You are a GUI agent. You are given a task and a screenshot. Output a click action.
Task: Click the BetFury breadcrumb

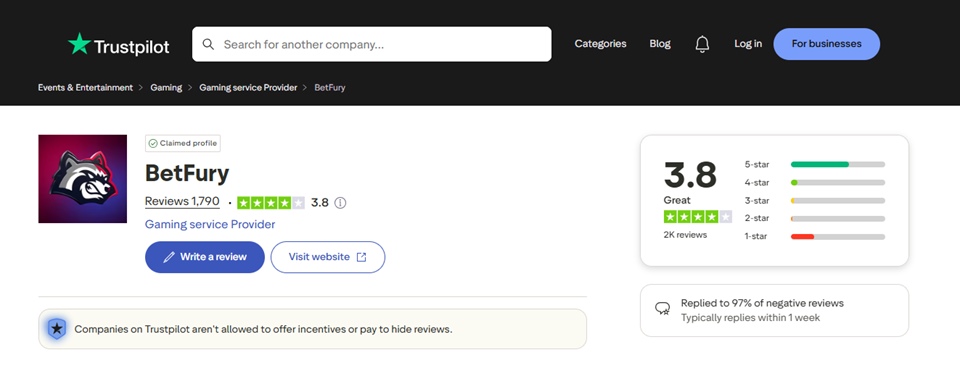click(330, 88)
